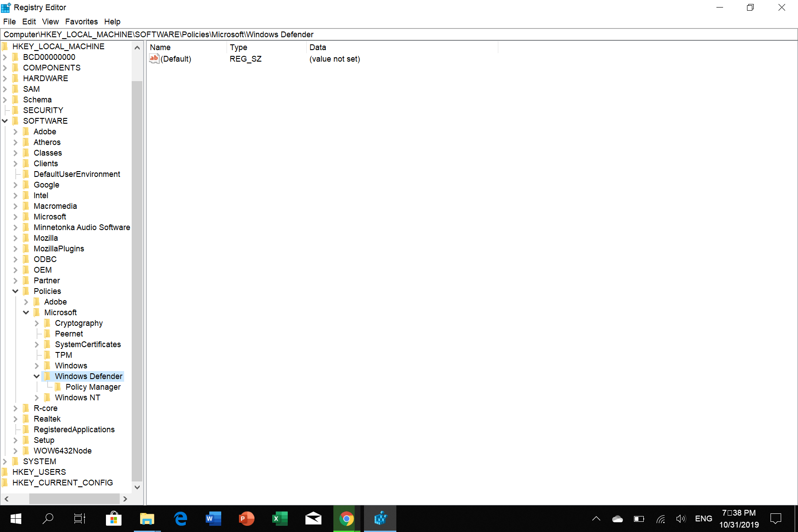Screen dimensions: 798x532
Task: Show hidden system tray icons
Action: [596, 519]
